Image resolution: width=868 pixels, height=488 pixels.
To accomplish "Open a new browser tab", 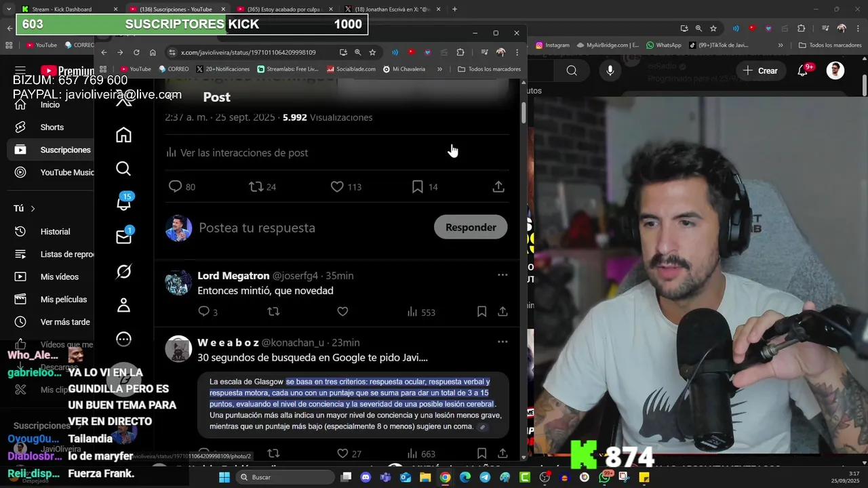I will click(x=454, y=9).
